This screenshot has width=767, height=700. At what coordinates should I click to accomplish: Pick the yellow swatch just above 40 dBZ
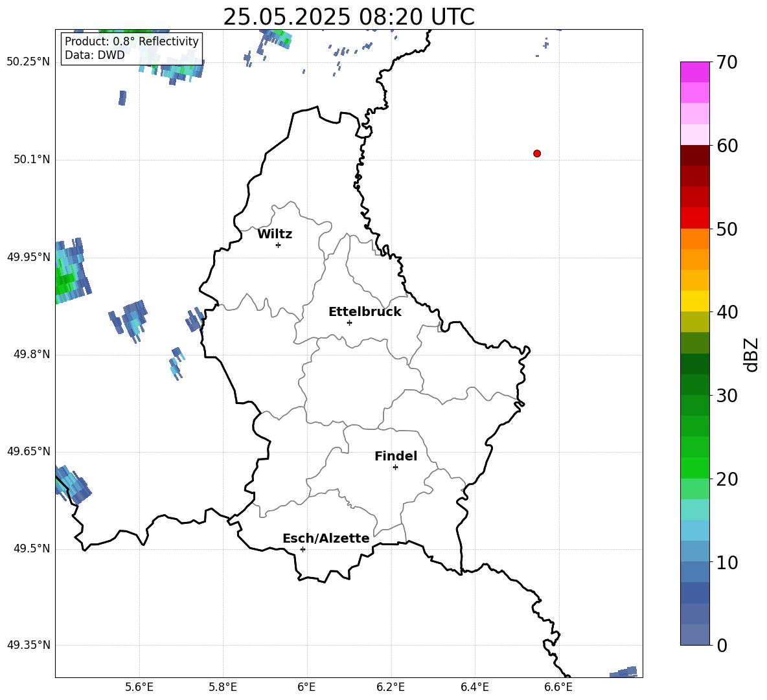pos(695,301)
